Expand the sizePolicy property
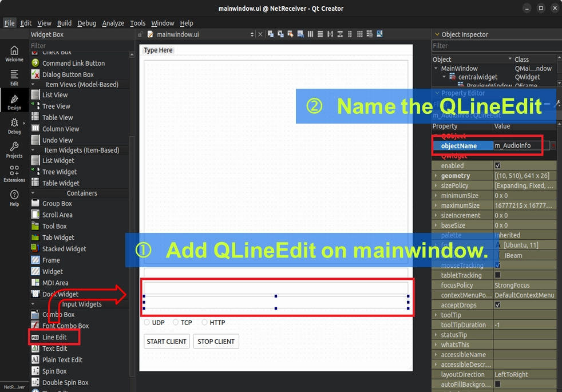Viewport: 562px width, 392px height. point(436,185)
